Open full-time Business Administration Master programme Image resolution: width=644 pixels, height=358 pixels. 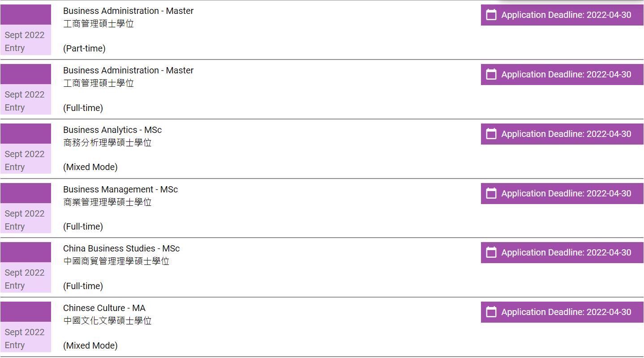(128, 70)
